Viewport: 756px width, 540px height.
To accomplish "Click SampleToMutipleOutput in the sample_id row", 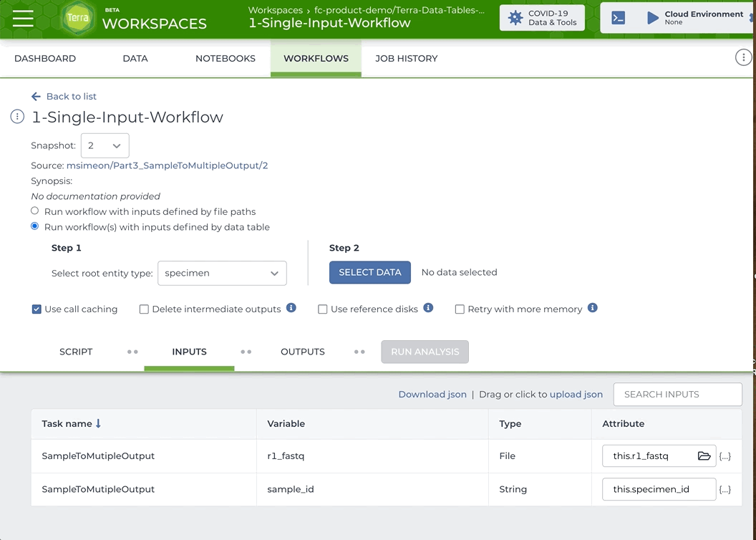I will coord(98,489).
